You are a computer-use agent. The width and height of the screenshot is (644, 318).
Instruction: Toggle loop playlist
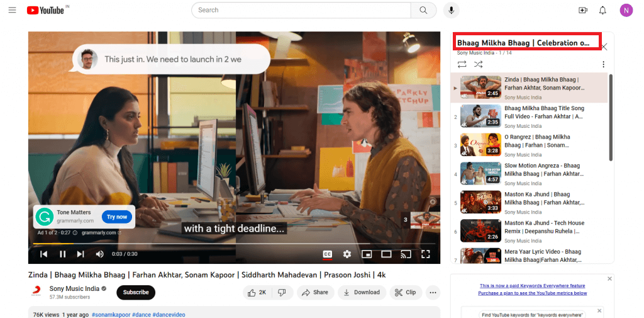click(462, 64)
